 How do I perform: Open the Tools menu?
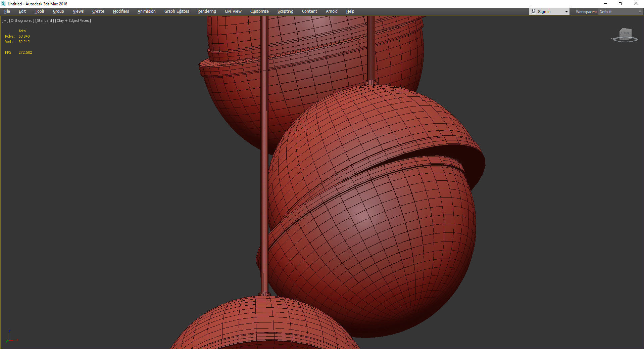point(40,11)
